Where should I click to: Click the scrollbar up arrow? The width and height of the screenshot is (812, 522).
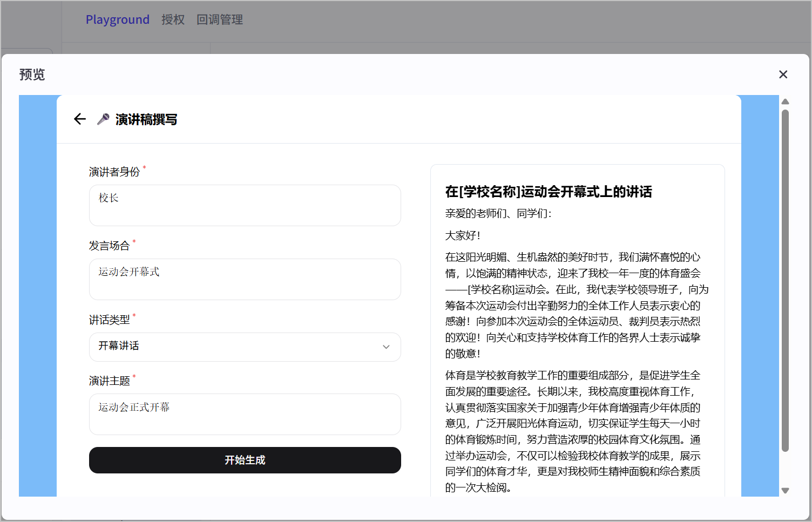pos(786,101)
